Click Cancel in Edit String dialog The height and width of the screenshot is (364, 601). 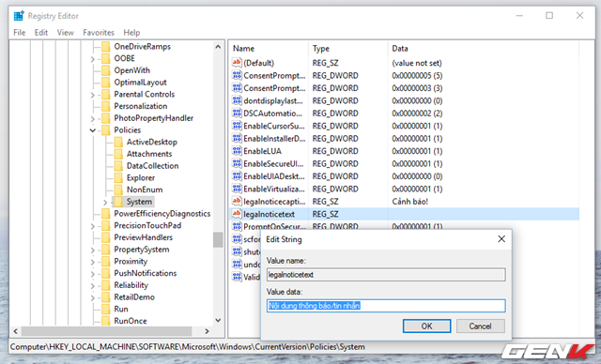coord(480,326)
